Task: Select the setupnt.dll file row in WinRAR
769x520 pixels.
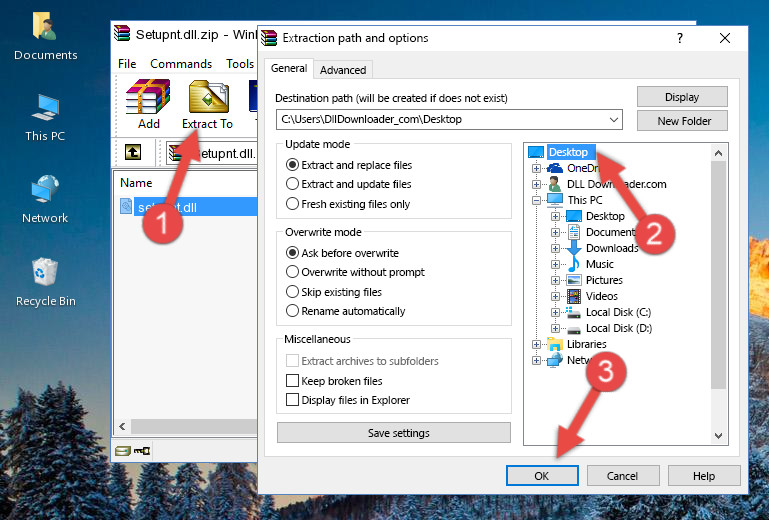Action: click(186, 207)
